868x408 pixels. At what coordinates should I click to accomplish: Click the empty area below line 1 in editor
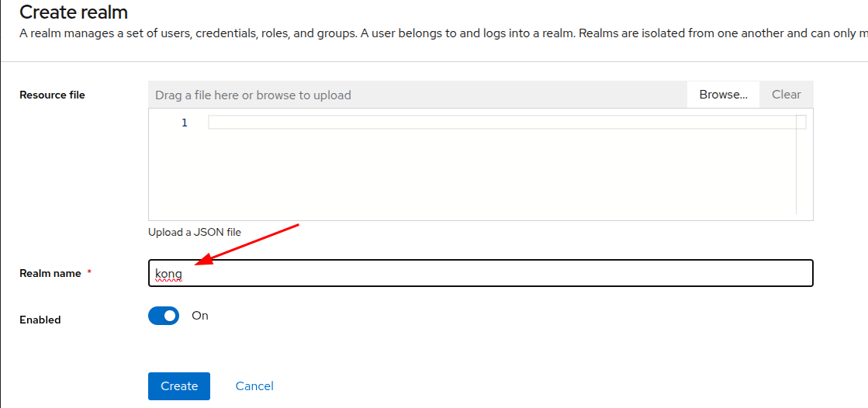(x=481, y=178)
